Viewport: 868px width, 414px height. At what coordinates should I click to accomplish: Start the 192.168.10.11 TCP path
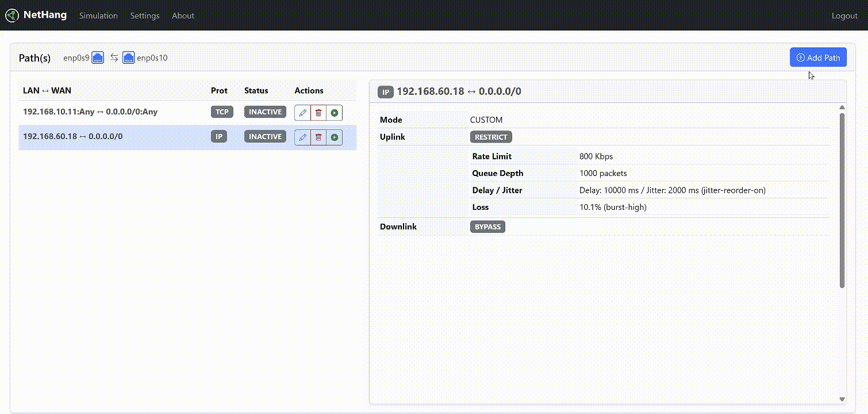click(x=335, y=113)
